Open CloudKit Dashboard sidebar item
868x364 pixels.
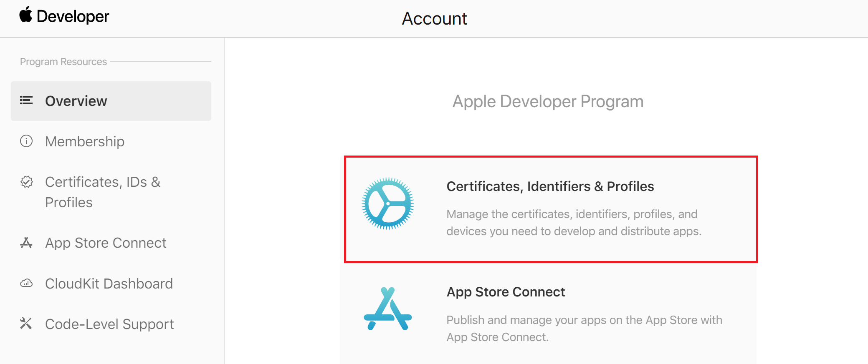click(109, 284)
